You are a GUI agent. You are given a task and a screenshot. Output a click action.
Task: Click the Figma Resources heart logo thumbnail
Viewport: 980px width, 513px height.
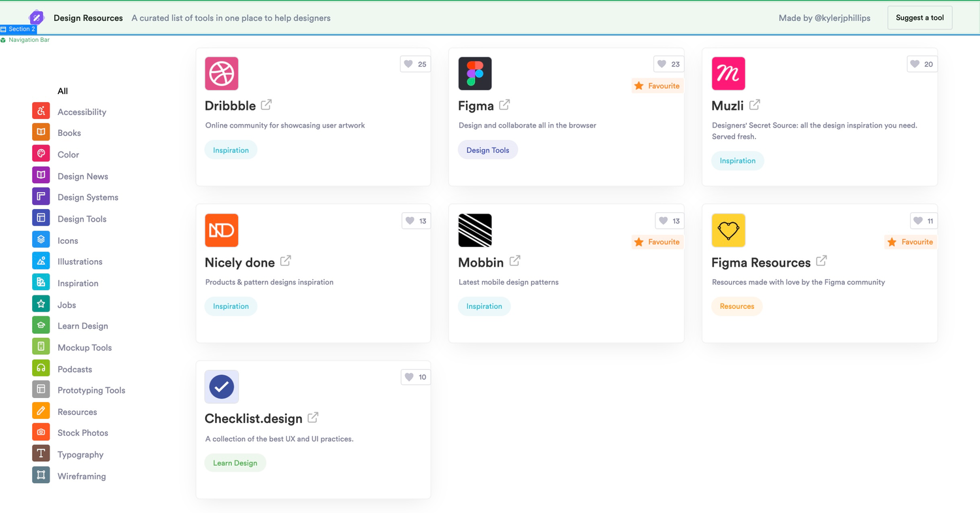pos(728,230)
